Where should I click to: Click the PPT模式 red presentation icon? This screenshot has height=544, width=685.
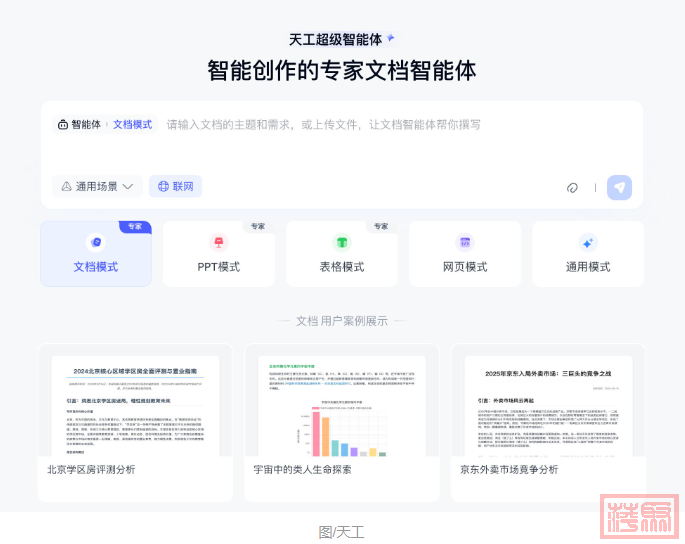coord(218,242)
